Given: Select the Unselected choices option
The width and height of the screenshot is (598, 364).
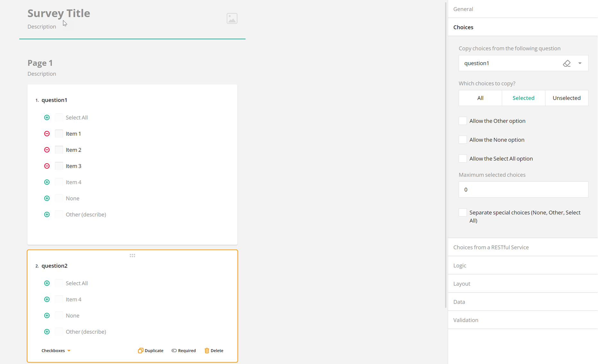Looking at the screenshot, I should [x=567, y=98].
